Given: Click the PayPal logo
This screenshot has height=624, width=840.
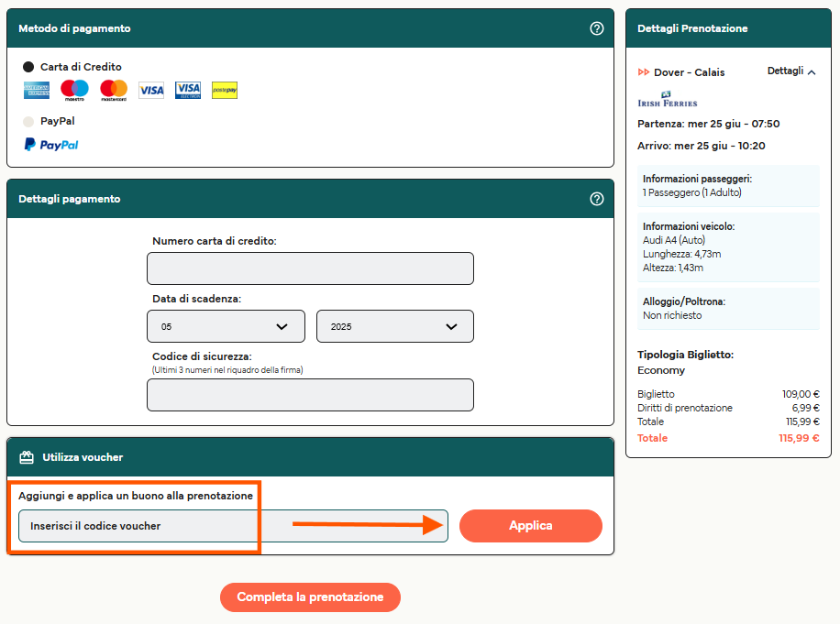Looking at the screenshot, I should 51,145.
